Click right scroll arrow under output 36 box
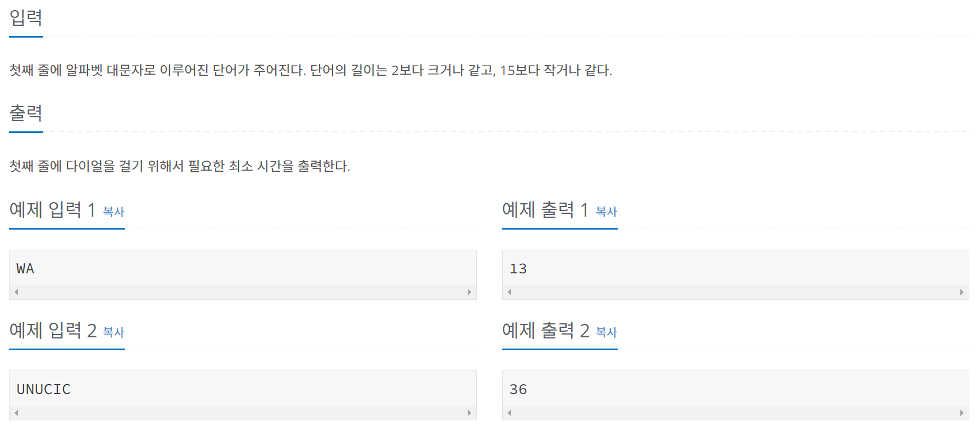Image resolution: width=980 pixels, height=435 pixels. [x=961, y=413]
